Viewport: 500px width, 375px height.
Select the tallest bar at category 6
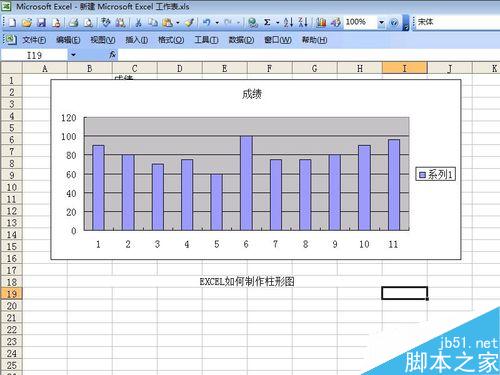point(246,183)
